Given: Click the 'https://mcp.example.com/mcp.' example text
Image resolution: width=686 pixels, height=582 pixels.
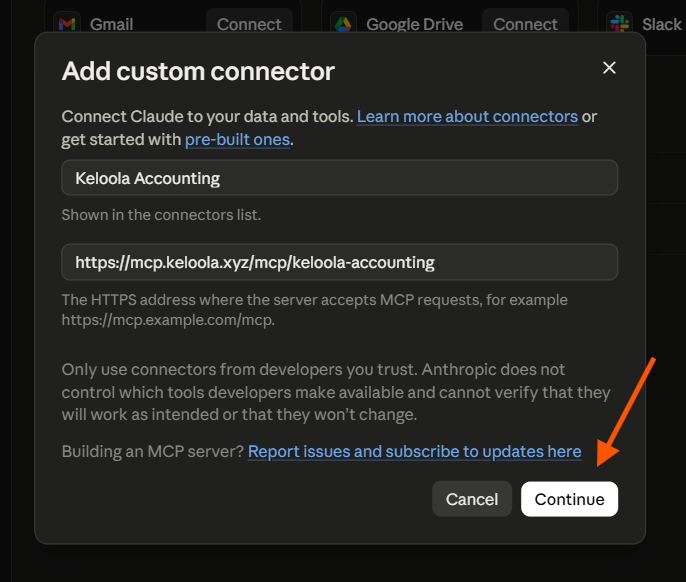Looking at the screenshot, I should [168, 320].
